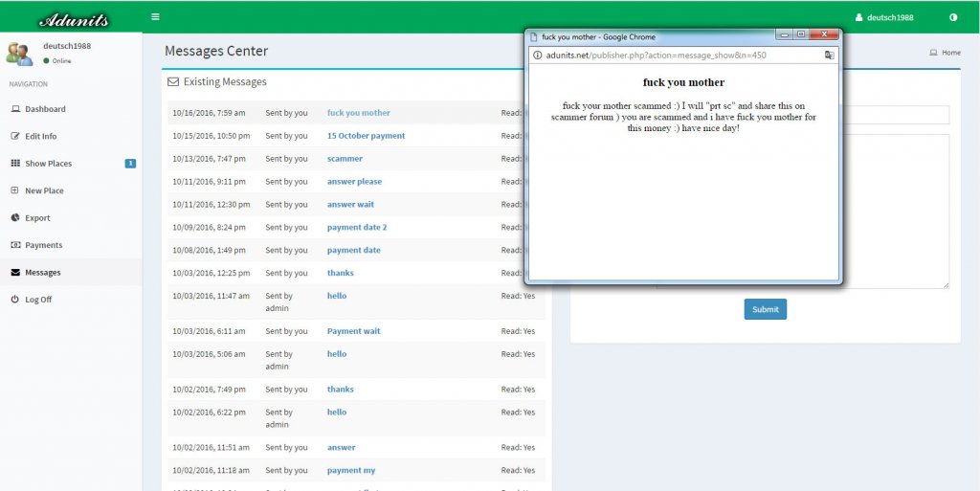
Task: Go to Show Places section
Action: tap(48, 164)
